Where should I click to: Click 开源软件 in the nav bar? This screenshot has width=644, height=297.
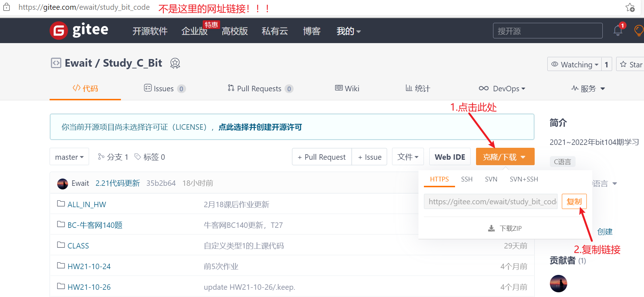click(150, 31)
